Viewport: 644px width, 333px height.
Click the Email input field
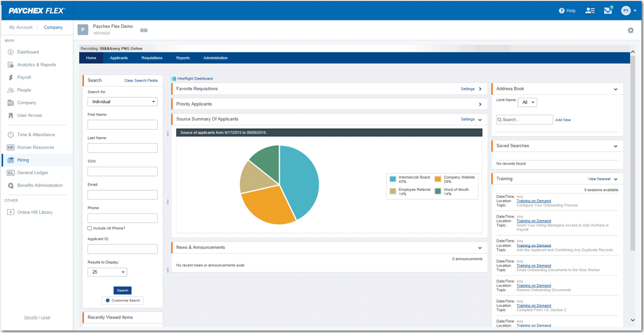click(x=122, y=195)
